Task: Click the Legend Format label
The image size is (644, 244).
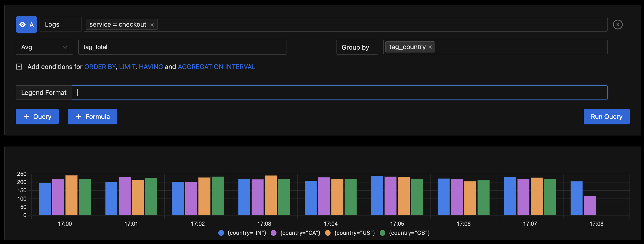Action: pyautogui.click(x=44, y=93)
